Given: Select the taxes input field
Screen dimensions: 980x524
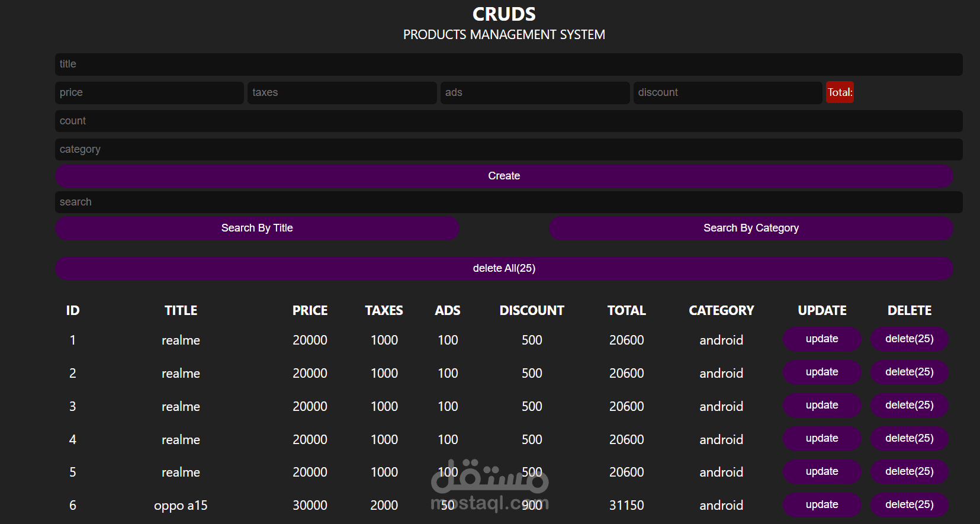Looking at the screenshot, I should 342,92.
